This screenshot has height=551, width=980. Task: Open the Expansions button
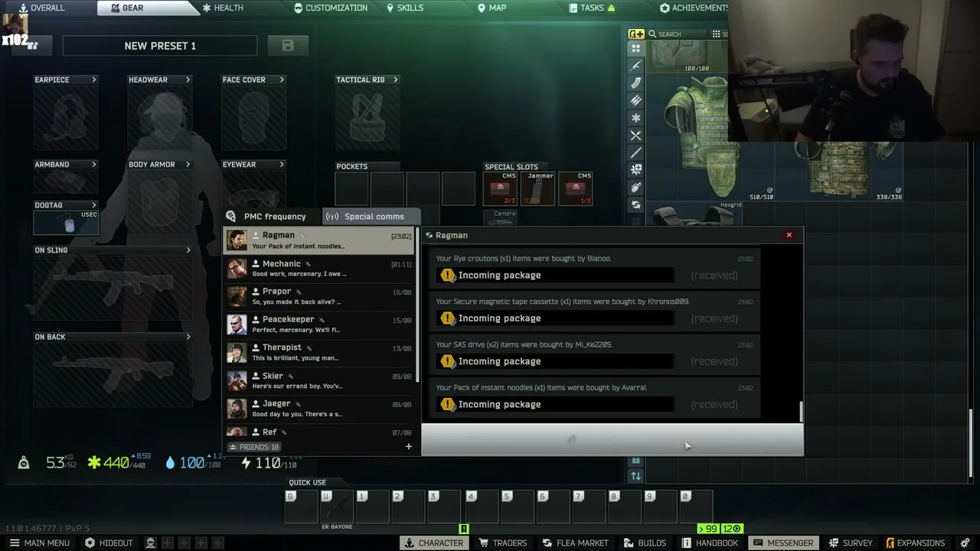click(915, 543)
